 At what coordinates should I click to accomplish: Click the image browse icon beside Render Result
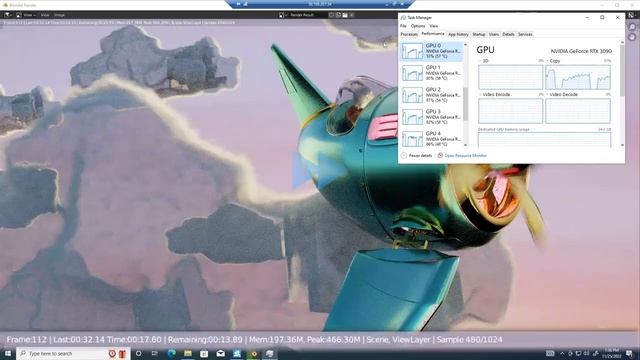[282, 15]
